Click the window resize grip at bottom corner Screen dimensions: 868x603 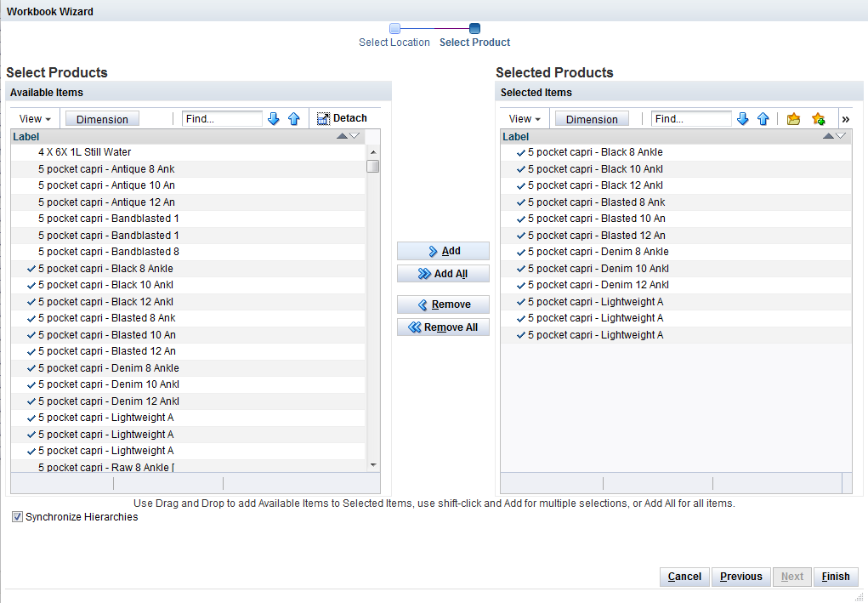tap(859, 596)
